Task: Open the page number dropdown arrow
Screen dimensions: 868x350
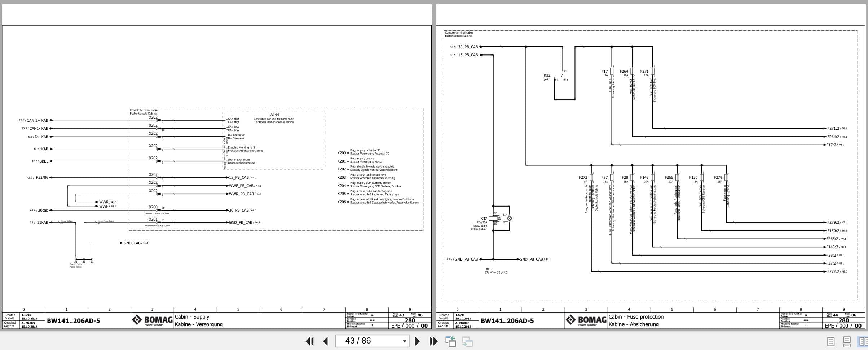Action: click(x=404, y=341)
